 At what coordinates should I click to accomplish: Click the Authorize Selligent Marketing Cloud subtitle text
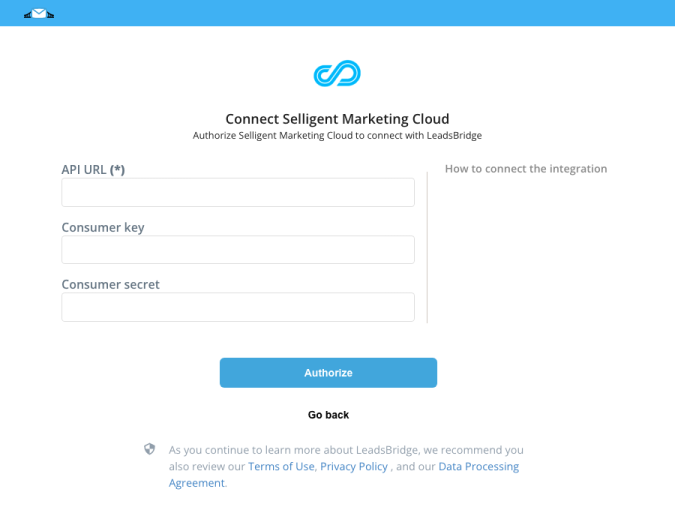[338, 136]
